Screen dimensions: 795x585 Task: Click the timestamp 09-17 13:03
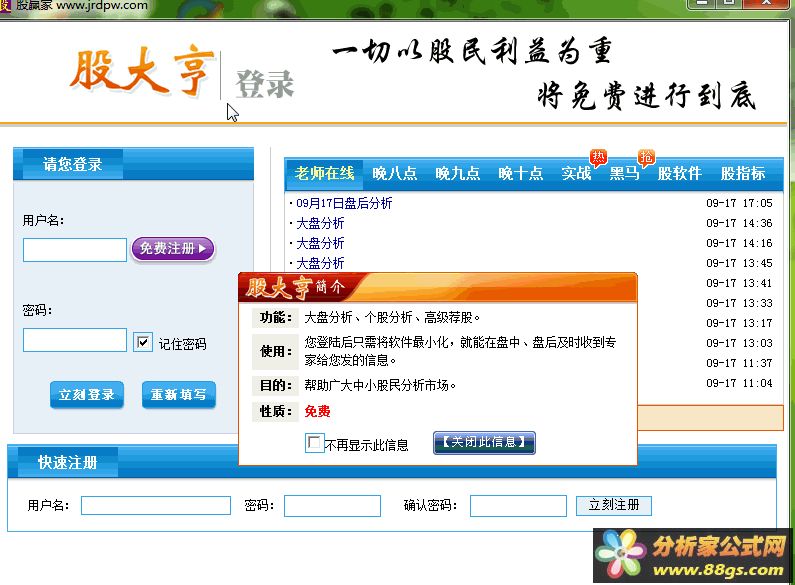(739, 343)
